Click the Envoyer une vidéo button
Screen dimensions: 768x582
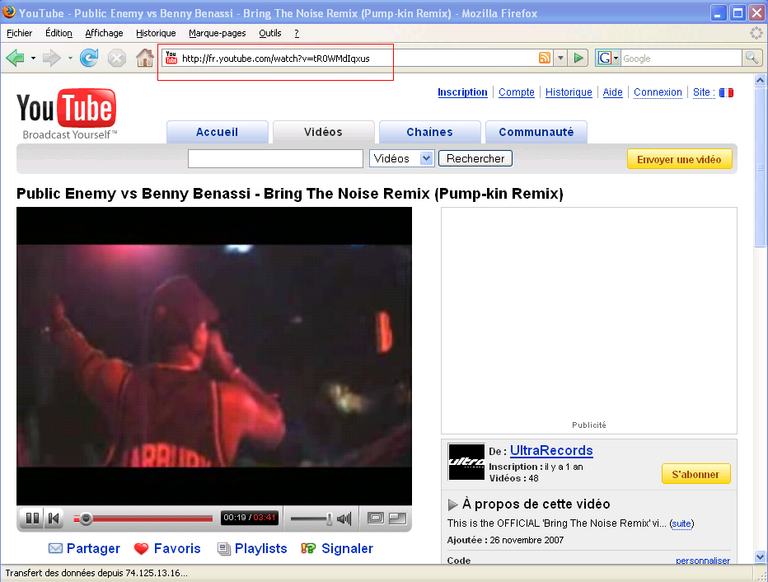click(x=679, y=159)
